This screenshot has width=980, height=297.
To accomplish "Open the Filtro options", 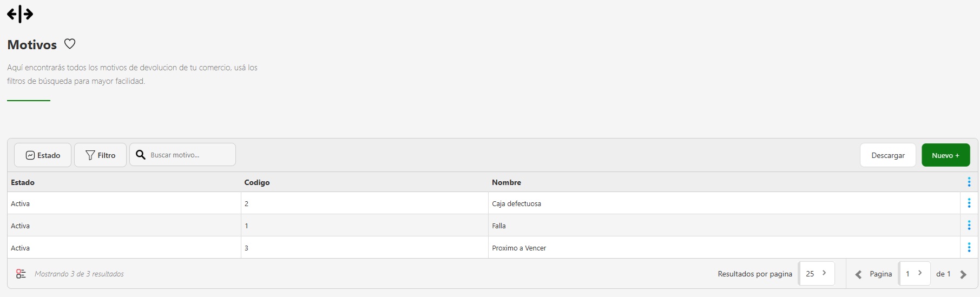I will (100, 155).
